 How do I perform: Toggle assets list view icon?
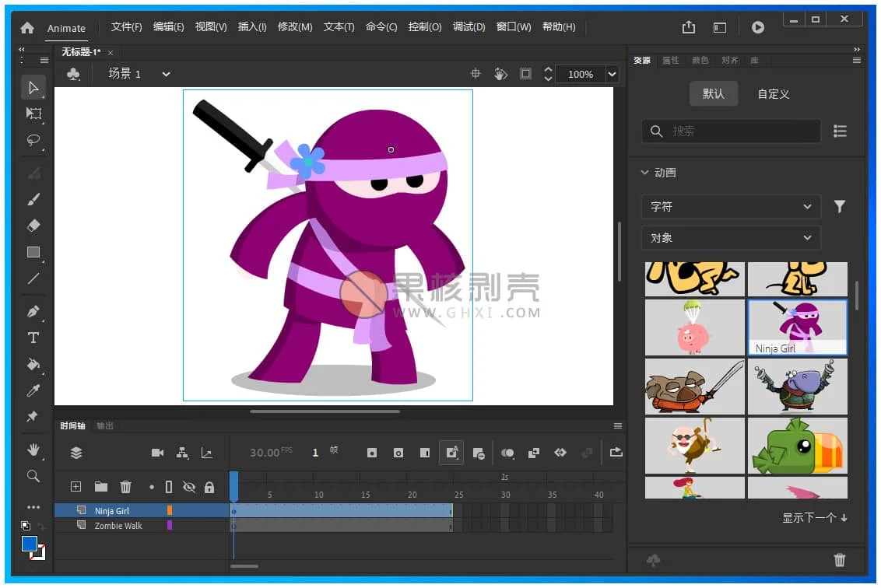pyautogui.click(x=840, y=131)
